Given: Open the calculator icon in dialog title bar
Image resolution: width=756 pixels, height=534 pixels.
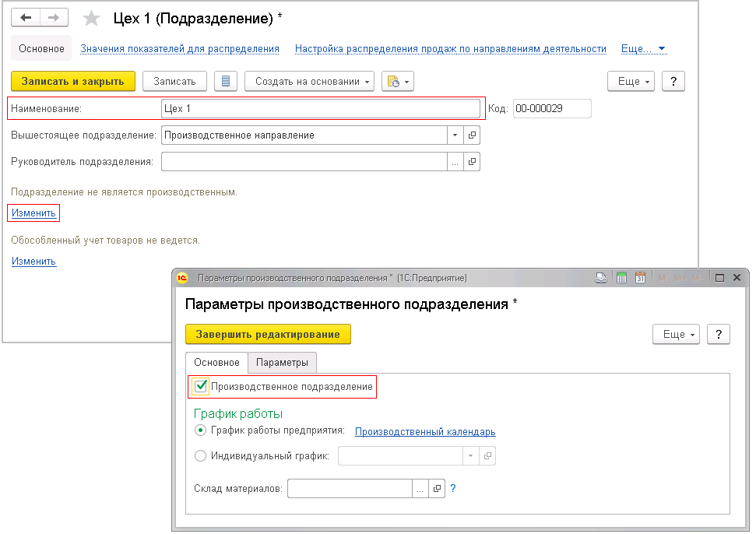Looking at the screenshot, I should (x=621, y=278).
